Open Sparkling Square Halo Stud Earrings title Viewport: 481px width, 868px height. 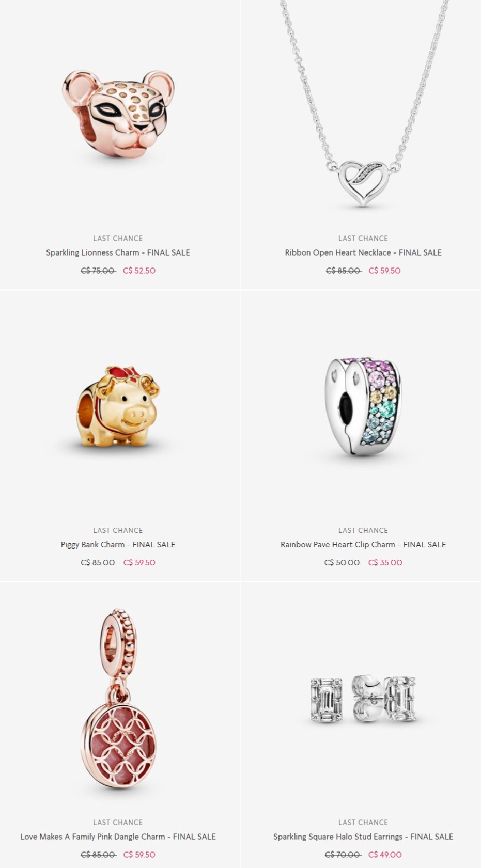[363, 837]
